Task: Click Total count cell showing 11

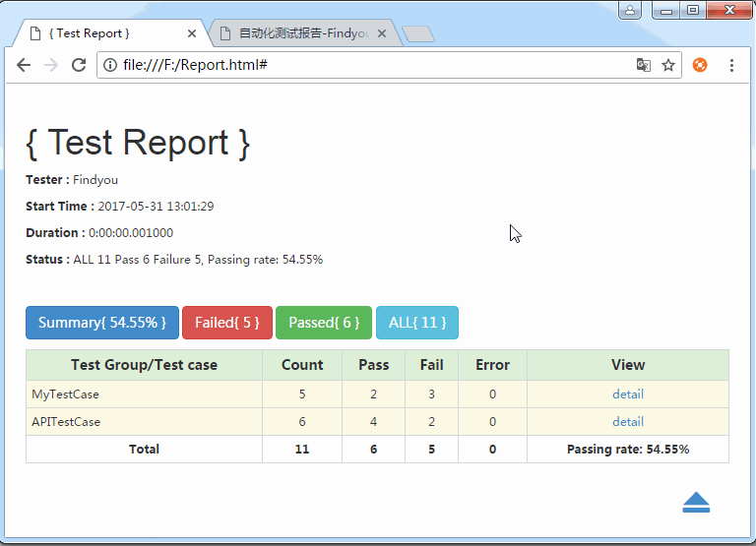Action: click(302, 450)
